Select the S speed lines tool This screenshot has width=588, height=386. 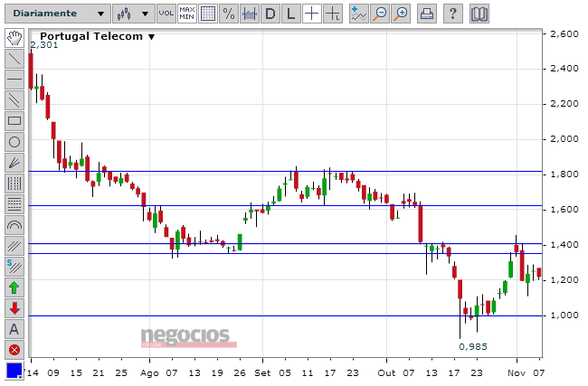click(14, 267)
